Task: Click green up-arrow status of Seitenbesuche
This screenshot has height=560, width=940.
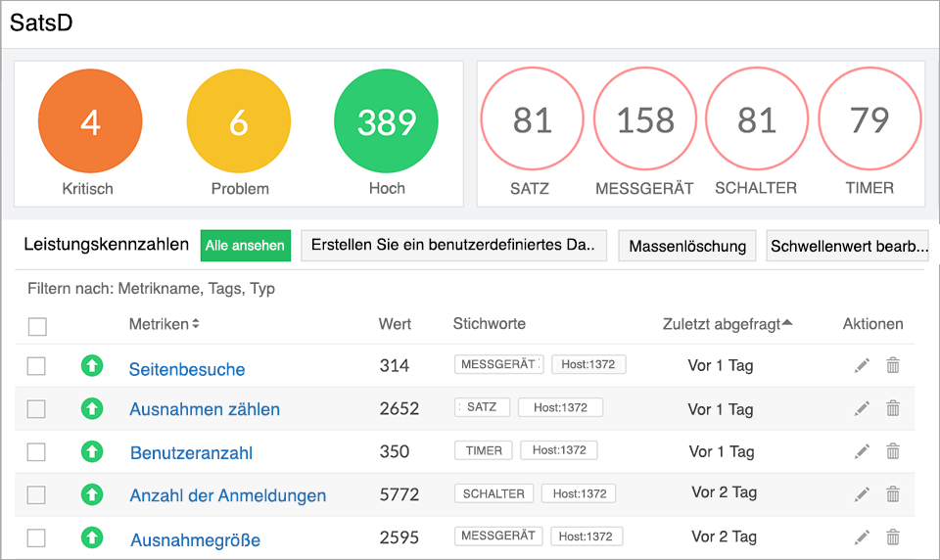Action: (x=92, y=365)
